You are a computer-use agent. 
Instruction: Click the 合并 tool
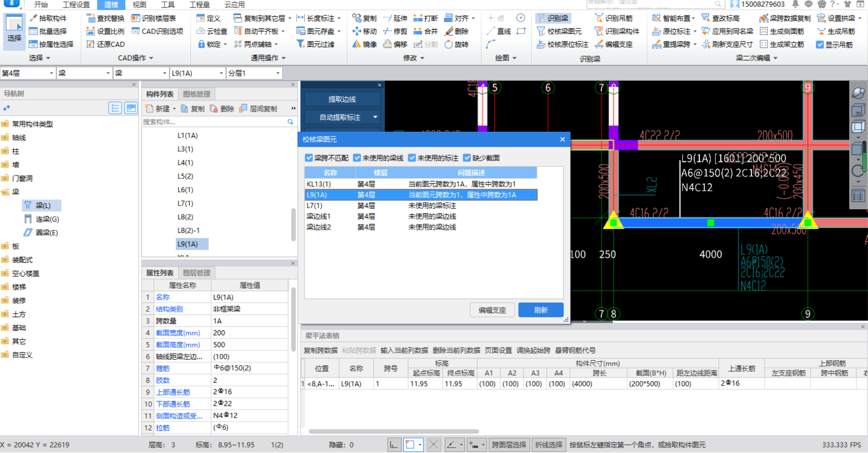(x=426, y=31)
